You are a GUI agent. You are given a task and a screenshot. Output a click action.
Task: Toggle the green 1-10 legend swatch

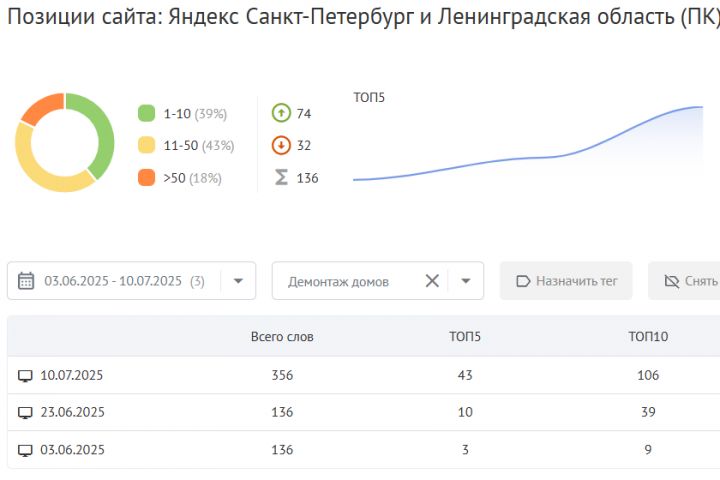146,113
